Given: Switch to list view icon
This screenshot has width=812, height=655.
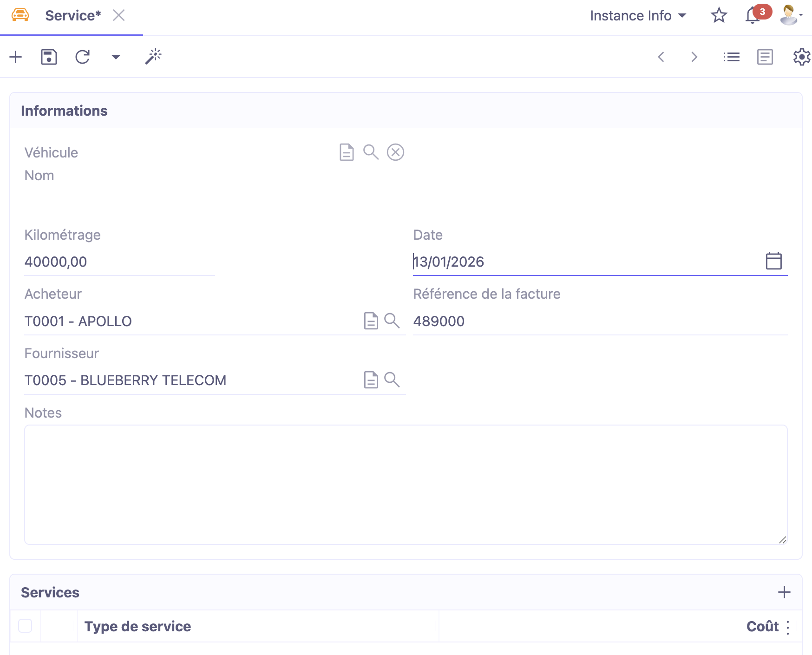Looking at the screenshot, I should click(x=731, y=57).
